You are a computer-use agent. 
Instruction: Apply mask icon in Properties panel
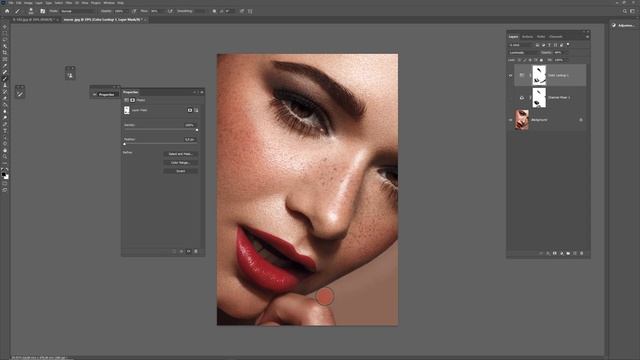pyautogui.click(x=182, y=251)
